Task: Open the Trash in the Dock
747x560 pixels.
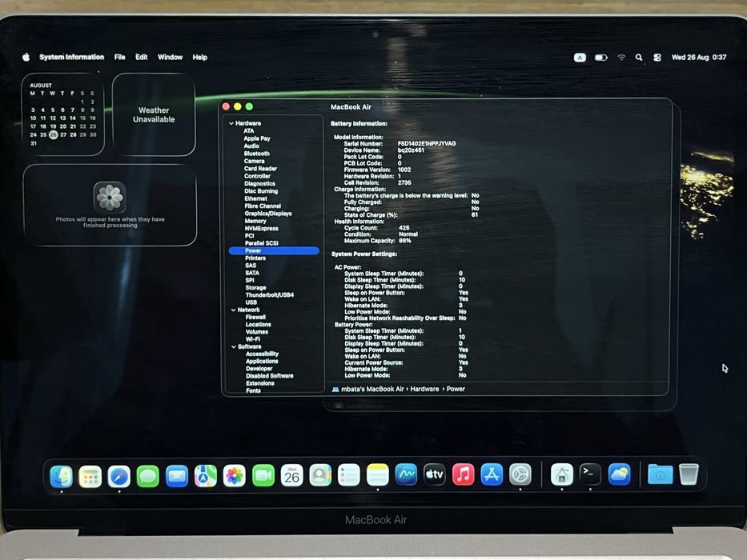Action: pos(689,474)
